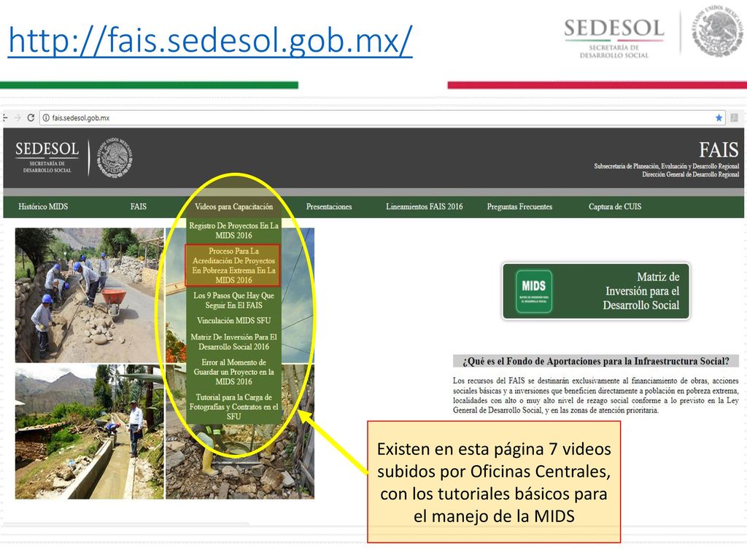Click the SEDESOL logo in the site header

[x=47, y=157]
